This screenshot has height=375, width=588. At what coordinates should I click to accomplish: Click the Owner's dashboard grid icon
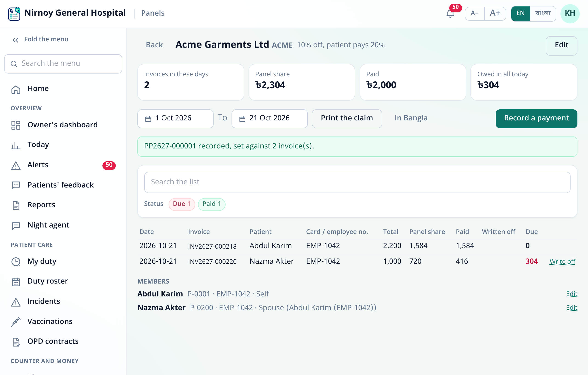[x=16, y=125]
